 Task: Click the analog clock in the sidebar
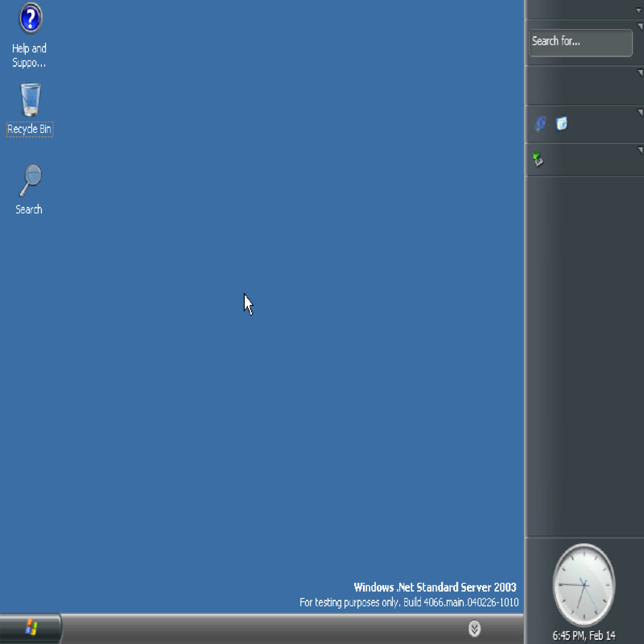(x=584, y=584)
